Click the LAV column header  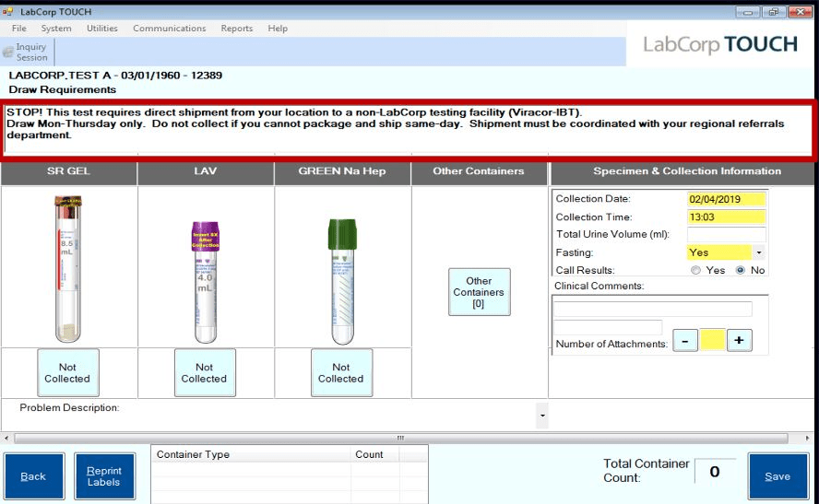coord(206,171)
